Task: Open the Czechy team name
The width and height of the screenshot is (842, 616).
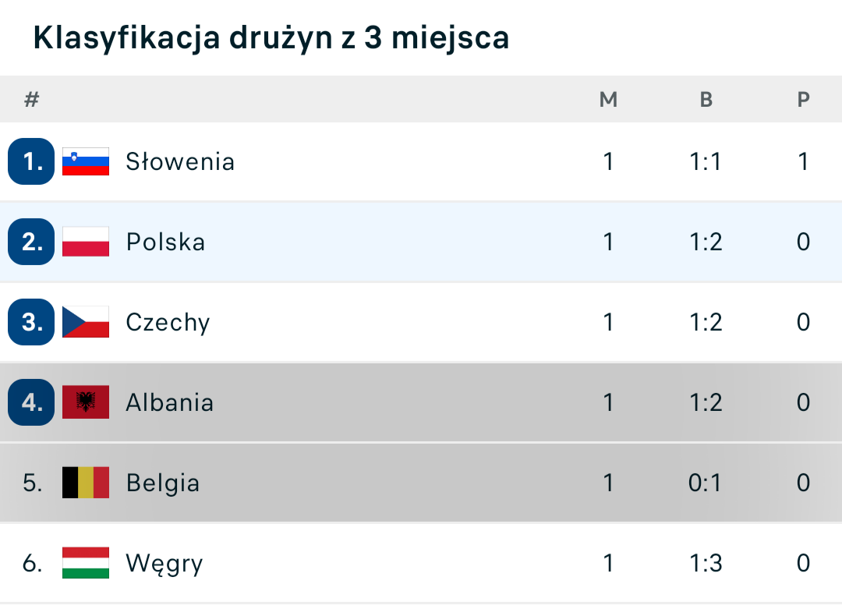Action: pos(168,322)
